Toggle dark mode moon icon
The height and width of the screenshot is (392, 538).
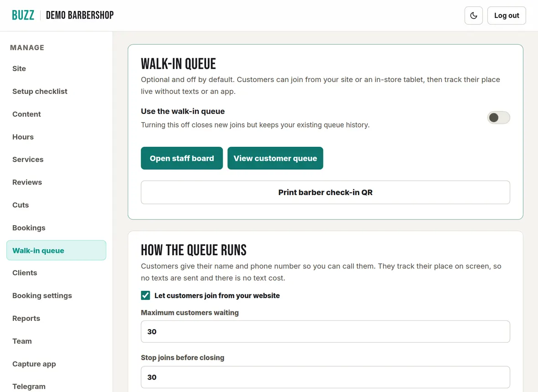point(474,15)
